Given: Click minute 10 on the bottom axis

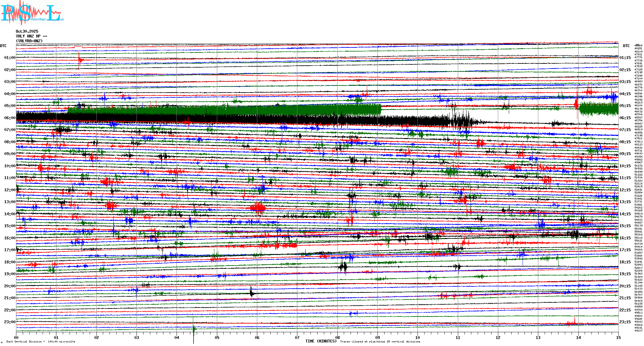Looking at the screenshot, I should (x=417, y=337).
